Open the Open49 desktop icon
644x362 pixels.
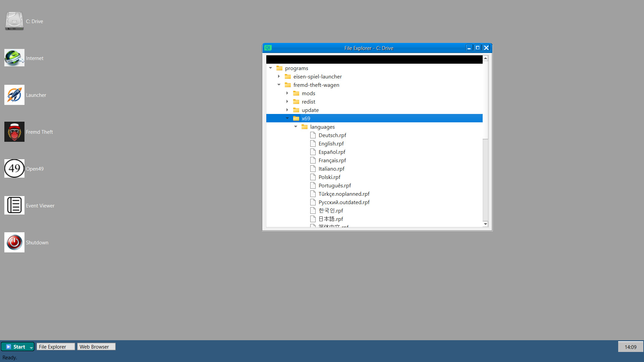(x=14, y=168)
